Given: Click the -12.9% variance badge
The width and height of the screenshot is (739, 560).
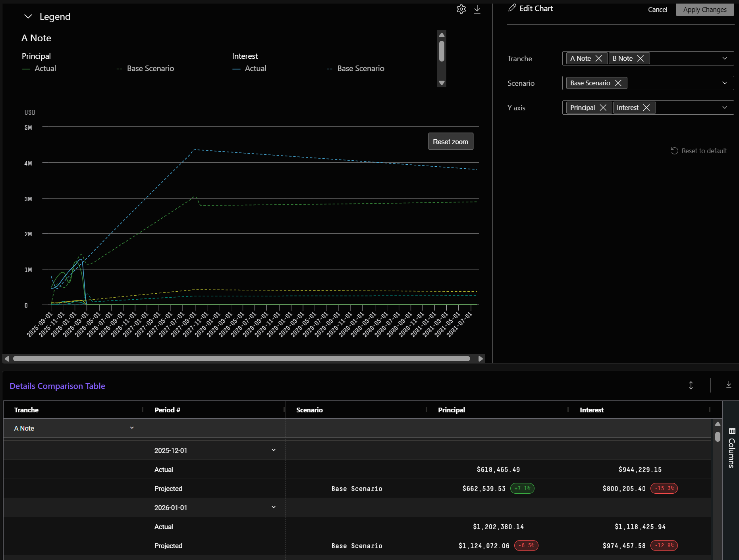Looking at the screenshot, I should [x=664, y=546].
